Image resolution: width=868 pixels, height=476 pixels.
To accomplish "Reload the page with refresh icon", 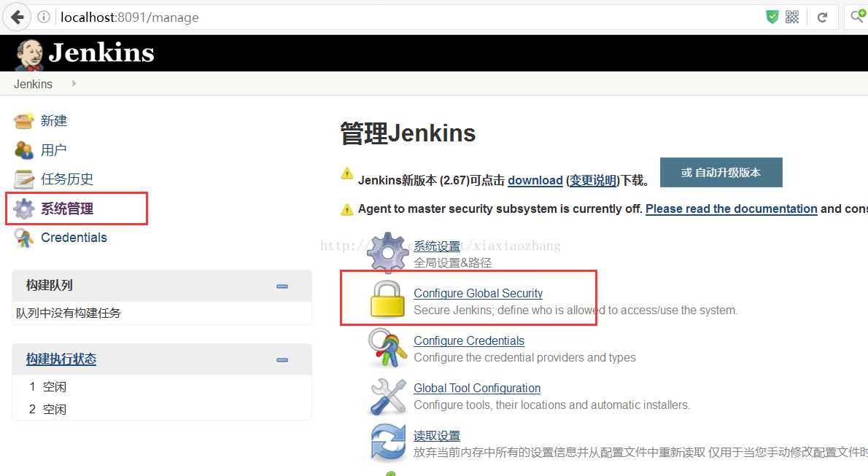I will (822, 17).
